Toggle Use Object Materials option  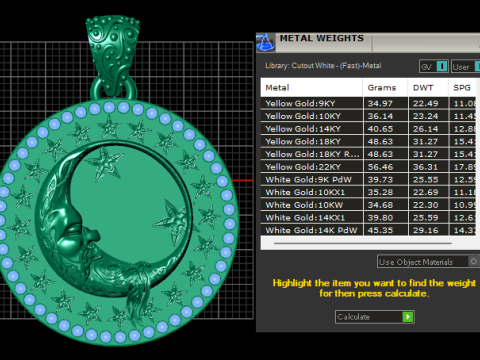[x=428, y=262]
